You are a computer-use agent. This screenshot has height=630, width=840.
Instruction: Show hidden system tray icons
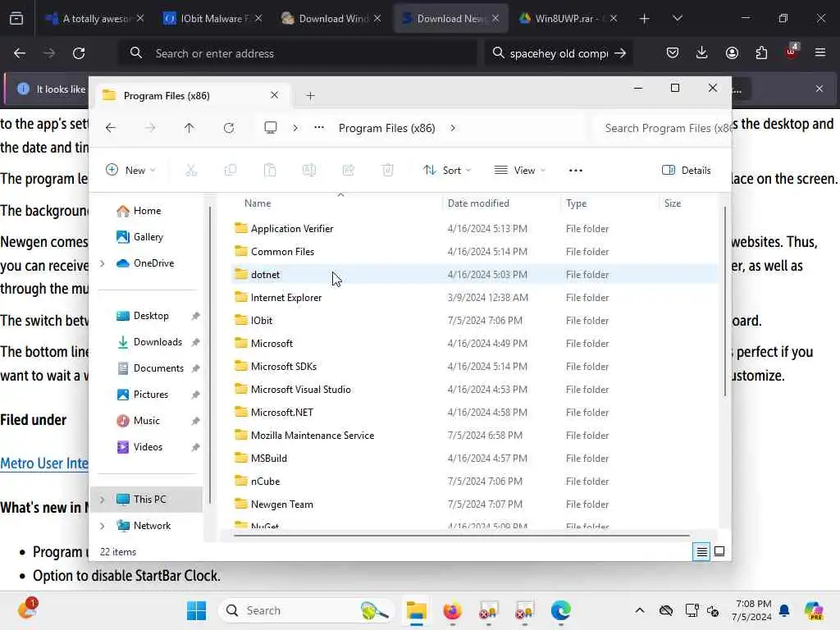tap(640, 610)
